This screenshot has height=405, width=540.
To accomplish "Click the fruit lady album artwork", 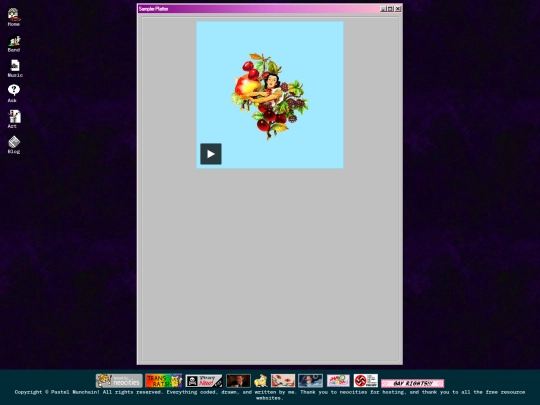I will point(270,95).
